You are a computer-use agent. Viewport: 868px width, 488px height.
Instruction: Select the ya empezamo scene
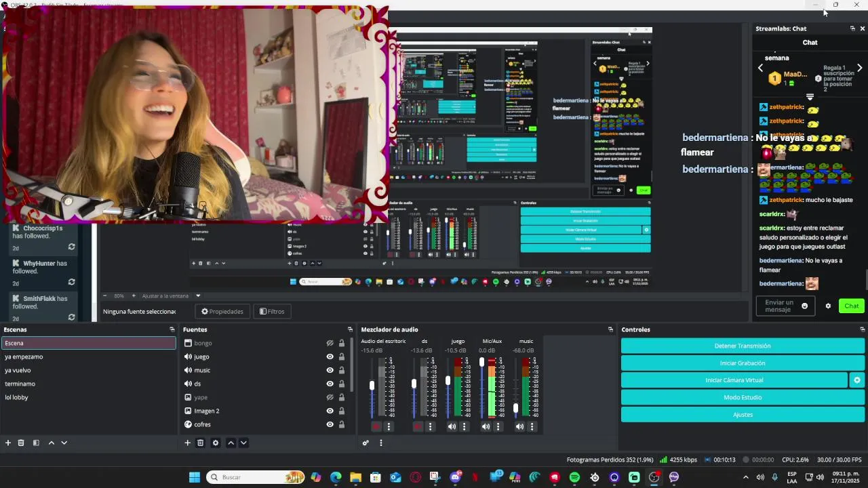coord(88,357)
